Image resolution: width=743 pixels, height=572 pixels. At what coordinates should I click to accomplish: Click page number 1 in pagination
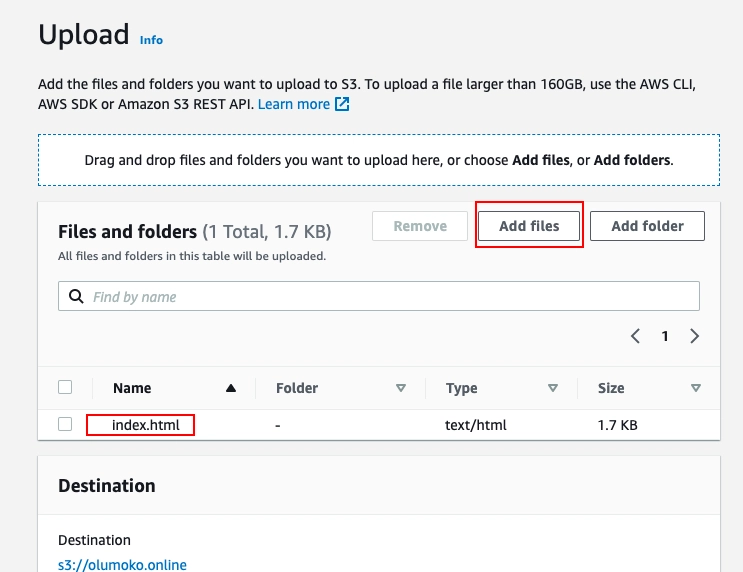[665, 336]
